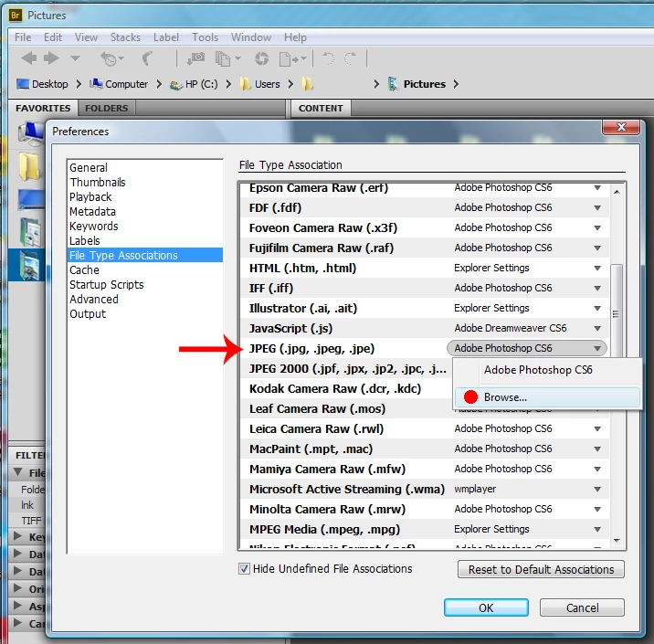Image resolution: width=654 pixels, height=644 pixels.
Task: Open the dropdown for Microsoft Active Streaming (.wma)
Action: pyautogui.click(x=597, y=489)
